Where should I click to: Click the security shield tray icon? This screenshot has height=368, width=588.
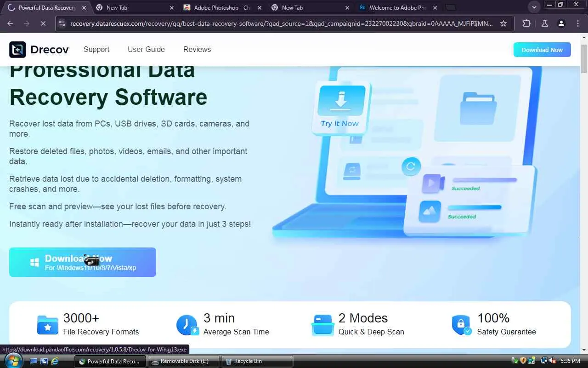pyautogui.click(x=523, y=361)
